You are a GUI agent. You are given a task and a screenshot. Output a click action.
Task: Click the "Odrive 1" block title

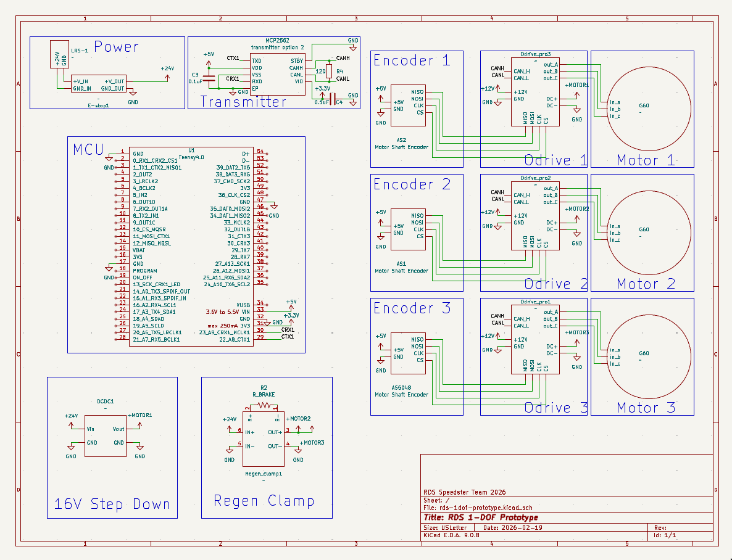coord(555,160)
